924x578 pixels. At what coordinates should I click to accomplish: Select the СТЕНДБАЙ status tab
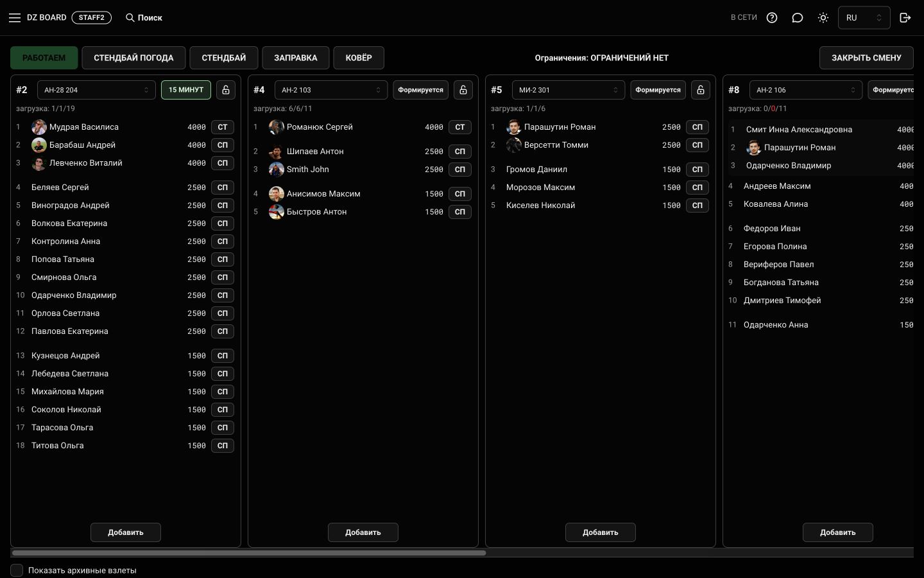(x=224, y=58)
